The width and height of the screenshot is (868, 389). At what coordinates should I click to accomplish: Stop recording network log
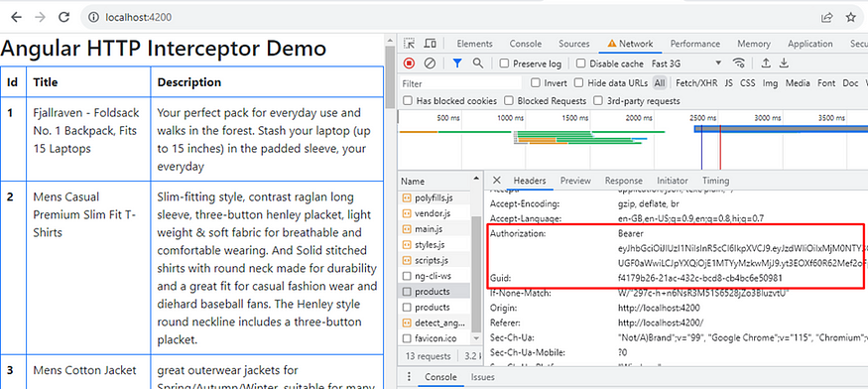[x=409, y=64]
